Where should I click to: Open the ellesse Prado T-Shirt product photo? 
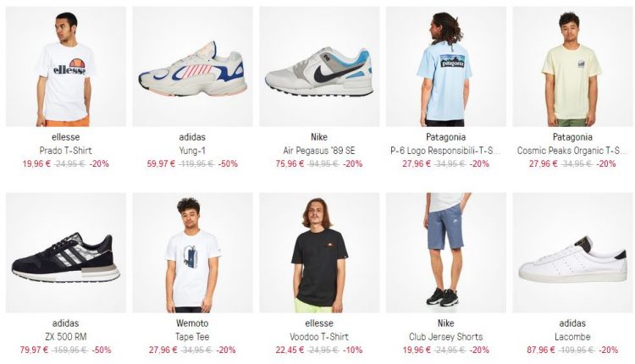(65, 66)
